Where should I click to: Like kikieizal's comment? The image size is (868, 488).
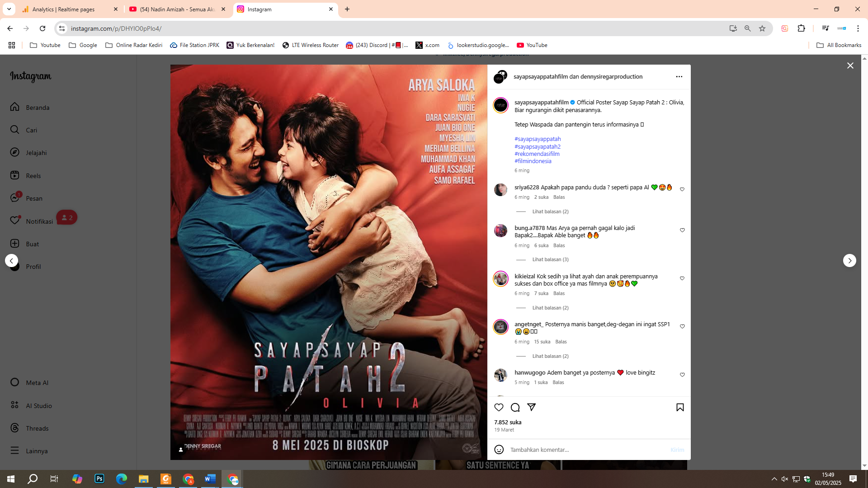[x=682, y=278]
